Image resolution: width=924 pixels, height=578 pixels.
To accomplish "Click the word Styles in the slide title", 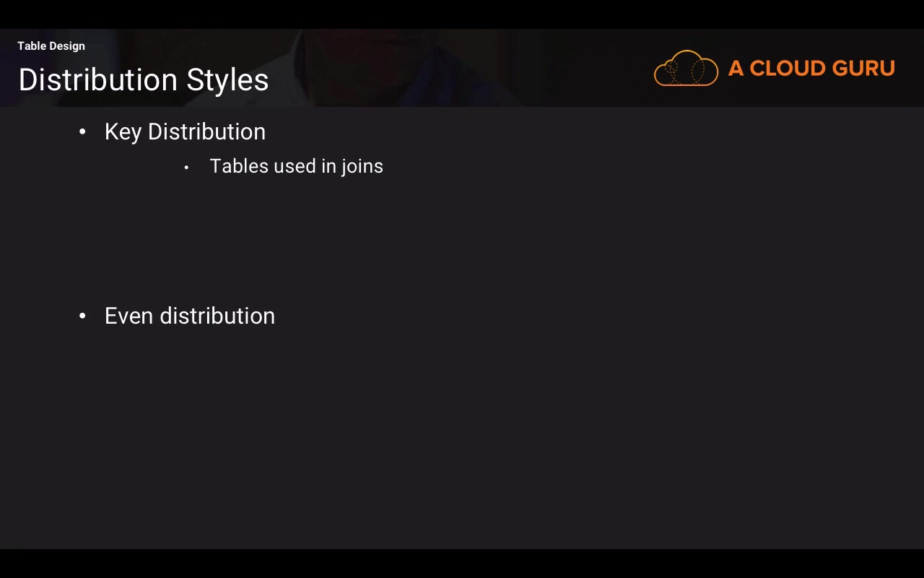I will pos(227,80).
